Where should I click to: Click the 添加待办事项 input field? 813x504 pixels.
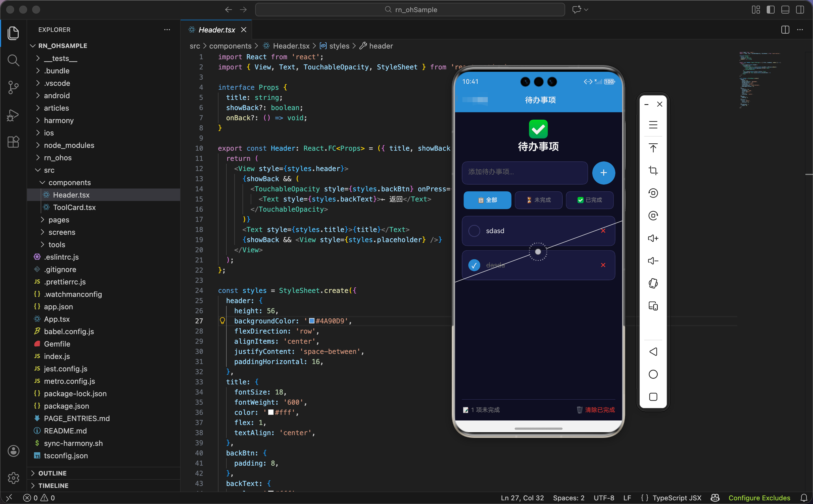524,172
